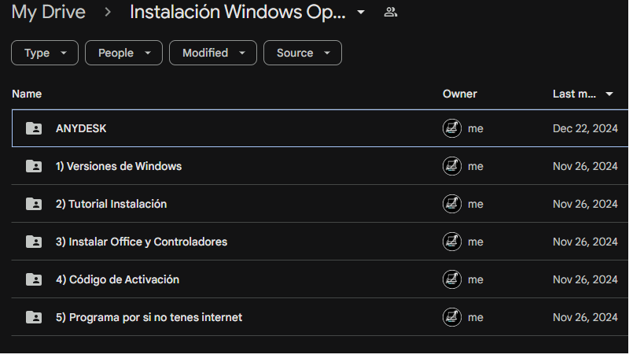Expand the Modified filter dropdown

tap(213, 53)
